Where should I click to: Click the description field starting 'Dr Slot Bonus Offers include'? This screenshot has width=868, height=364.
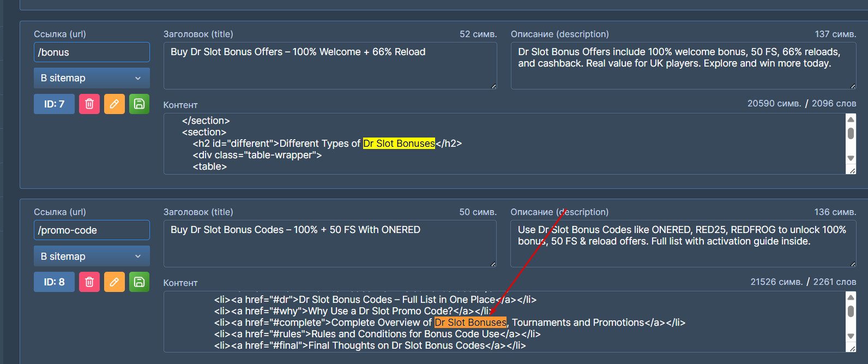pos(683,65)
